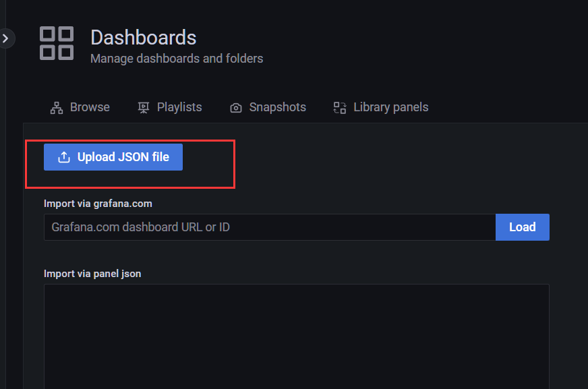The height and width of the screenshot is (389, 588).
Task: Click the Upload JSON file button
Action: 113,157
